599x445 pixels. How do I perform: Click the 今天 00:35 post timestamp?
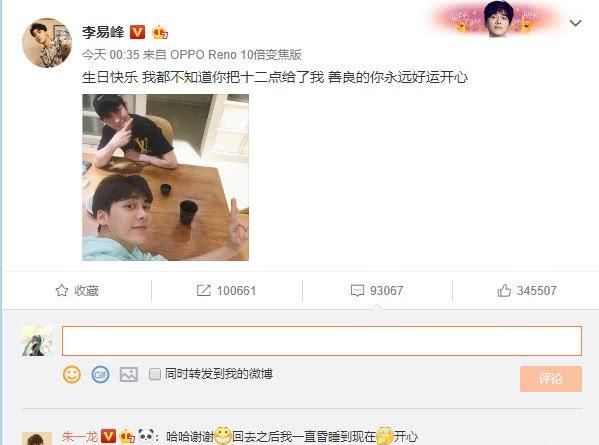tap(111, 55)
